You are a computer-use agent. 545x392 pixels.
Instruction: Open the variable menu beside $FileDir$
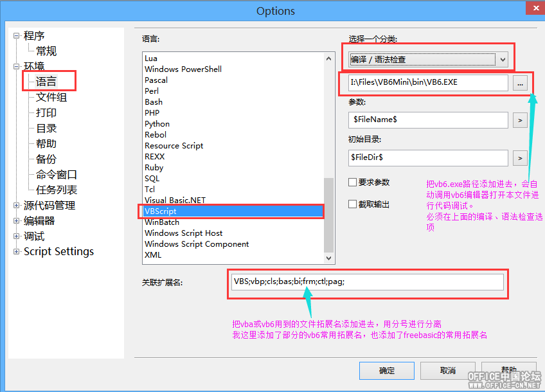tap(520, 158)
